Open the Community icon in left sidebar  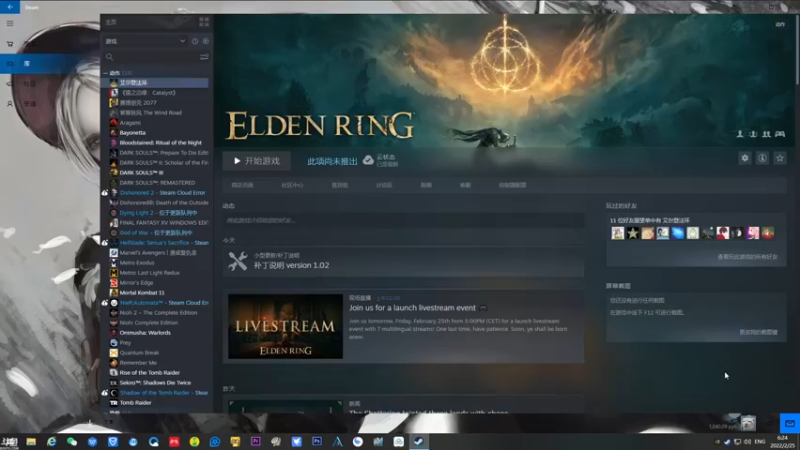click(x=10, y=84)
